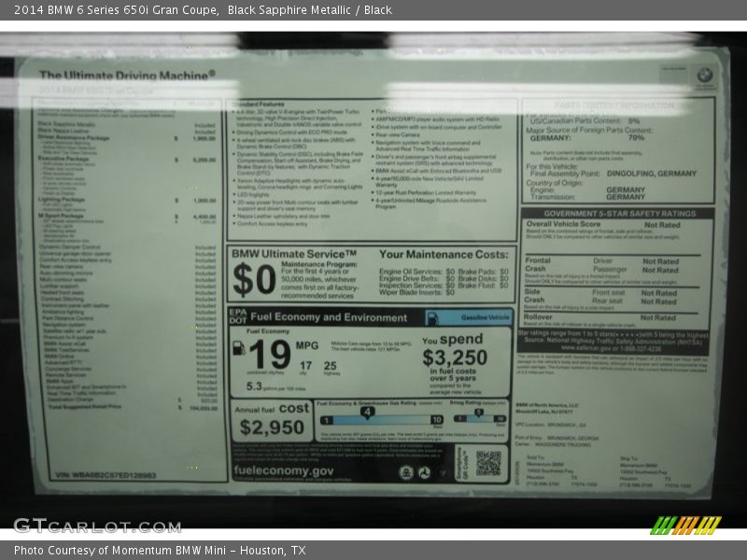
Task: Click 'You spend' fuel cost heading
Action: point(452,339)
